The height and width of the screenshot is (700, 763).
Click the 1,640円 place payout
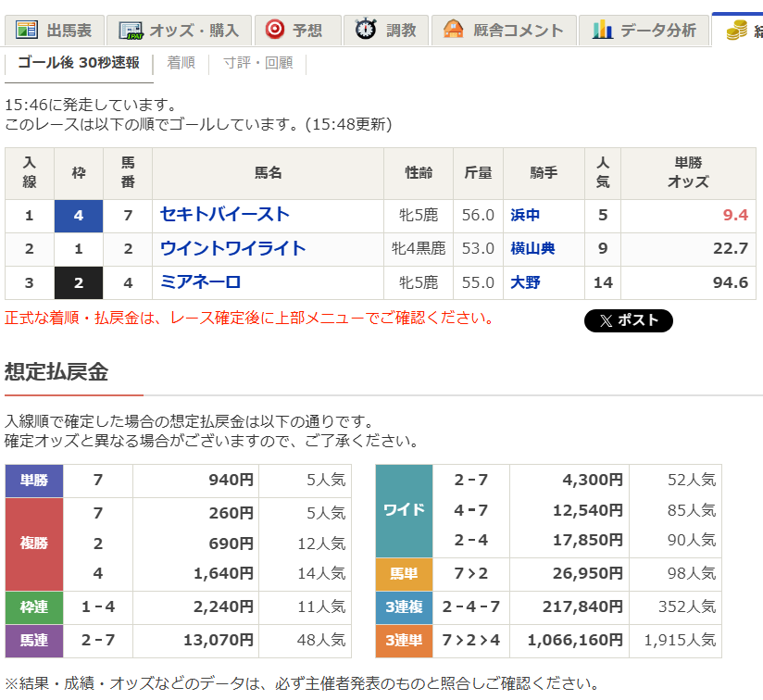pos(223,573)
